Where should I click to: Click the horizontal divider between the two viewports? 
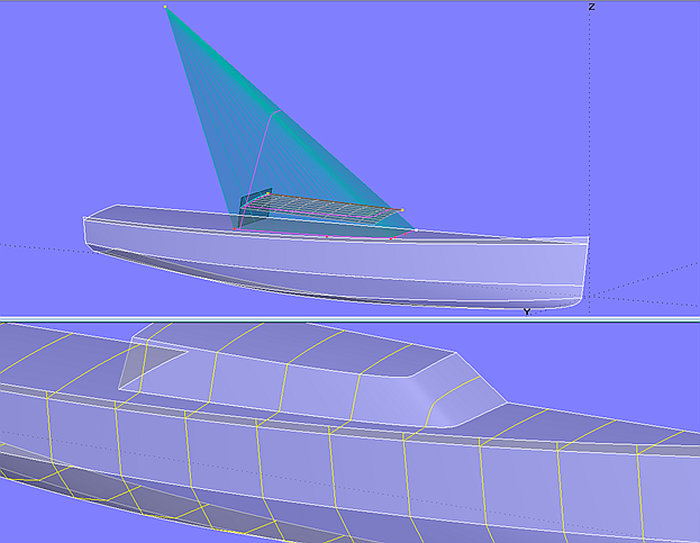click(x=350, y=319)
